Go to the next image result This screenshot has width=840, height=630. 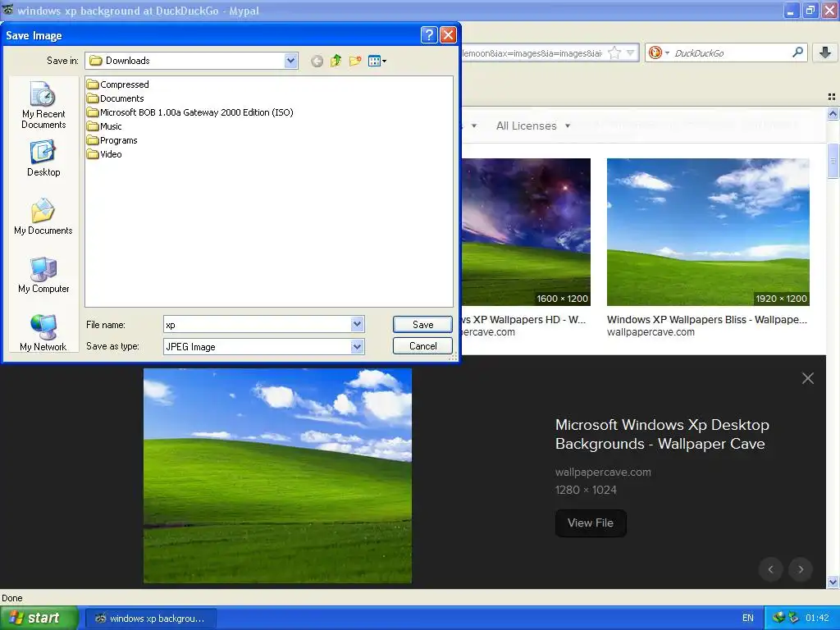point(801,569)
